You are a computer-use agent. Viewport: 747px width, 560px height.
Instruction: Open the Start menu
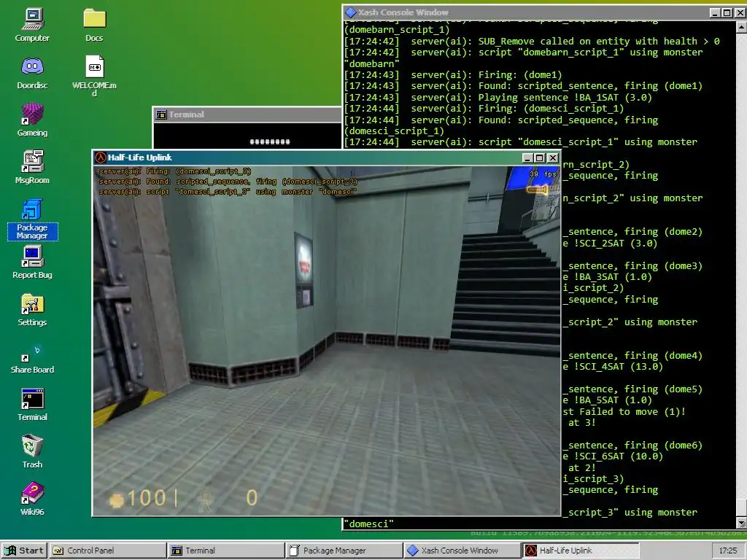(x=24, y=551)
